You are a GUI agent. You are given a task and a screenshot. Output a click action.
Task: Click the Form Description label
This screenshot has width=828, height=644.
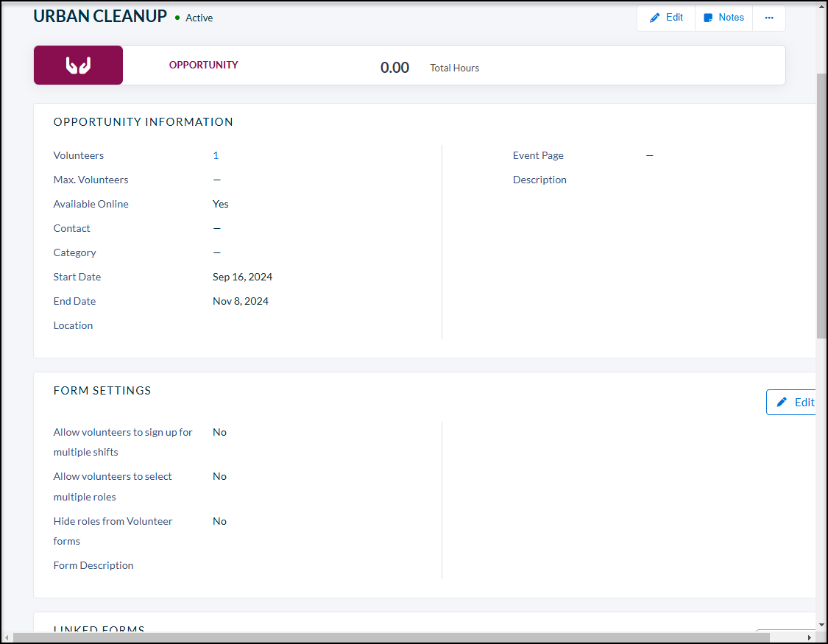(x=93, y=565)
